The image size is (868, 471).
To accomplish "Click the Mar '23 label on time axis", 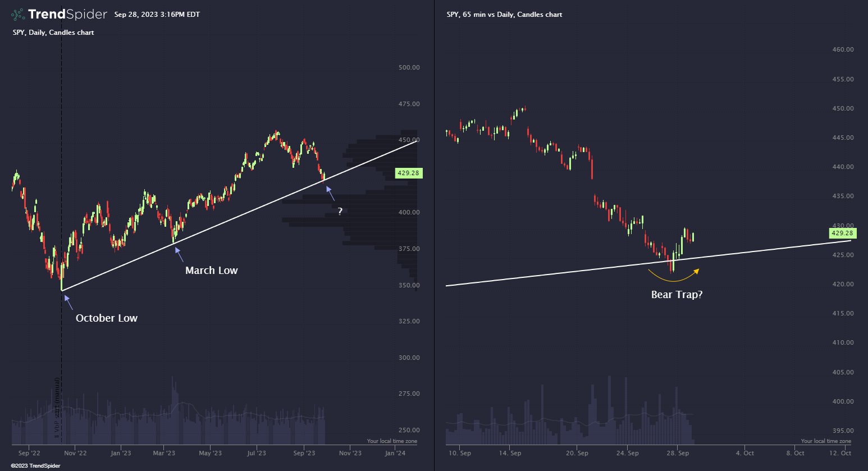I will click(164, 453).
